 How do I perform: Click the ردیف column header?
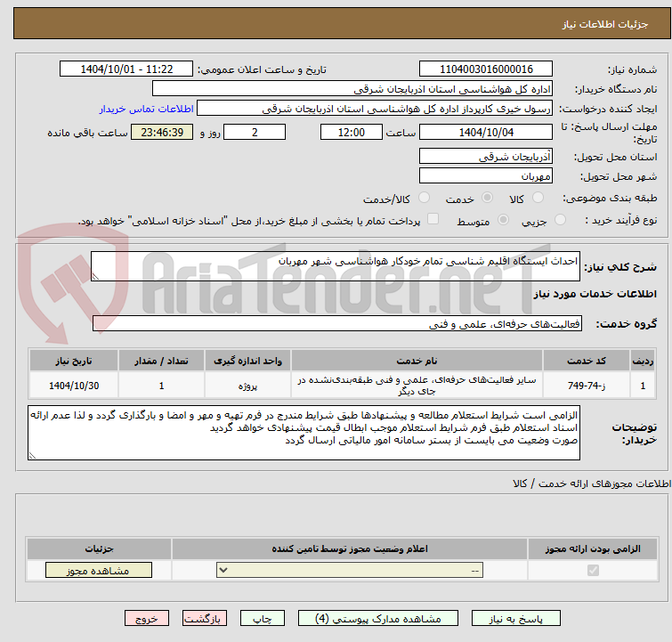pyautogui.click(x=643, y=361)
